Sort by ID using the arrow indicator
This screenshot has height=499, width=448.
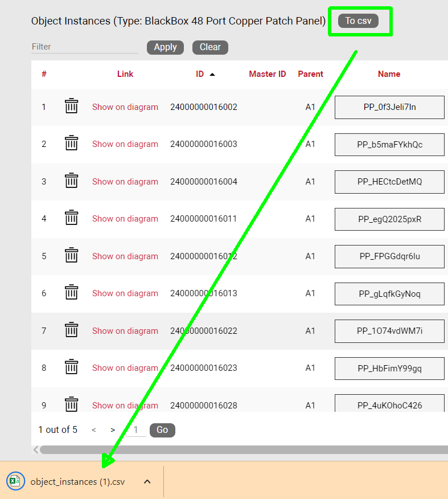(x=212, y=74)
